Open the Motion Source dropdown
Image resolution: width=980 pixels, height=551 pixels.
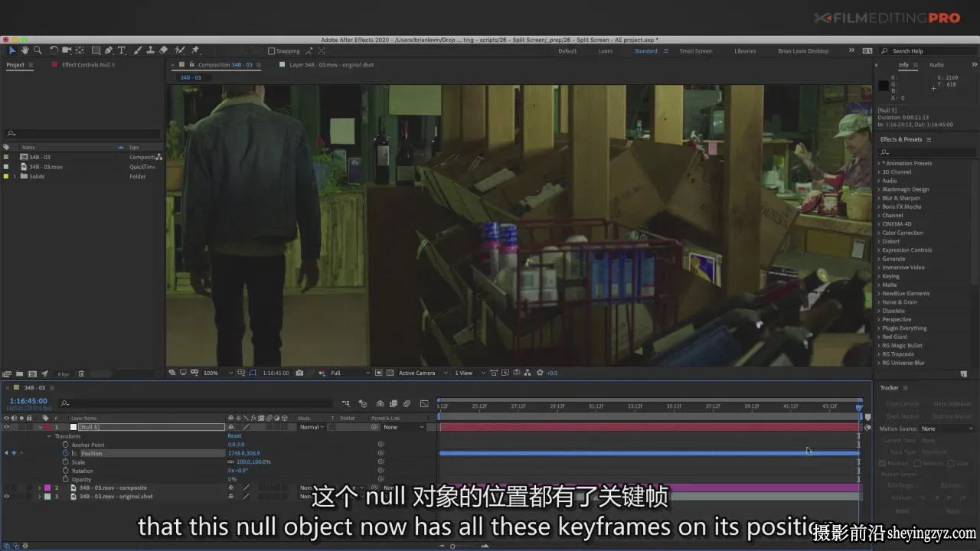[946, 429]
